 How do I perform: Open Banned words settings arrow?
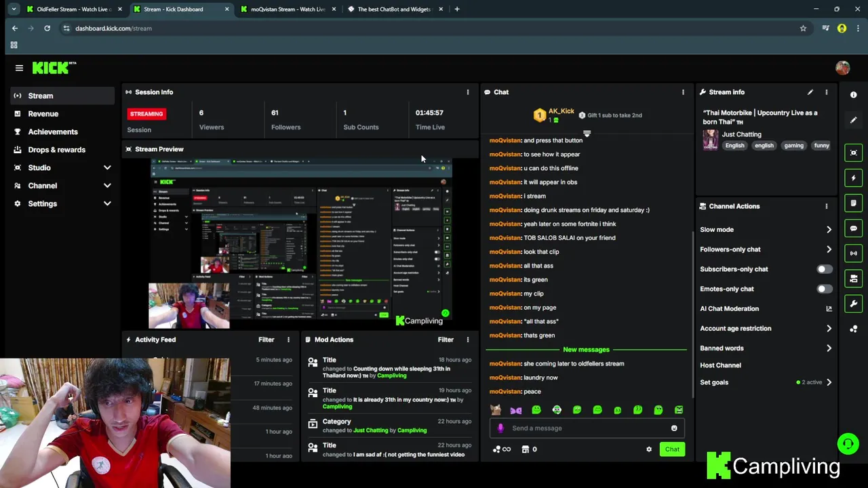coord(829,348)
